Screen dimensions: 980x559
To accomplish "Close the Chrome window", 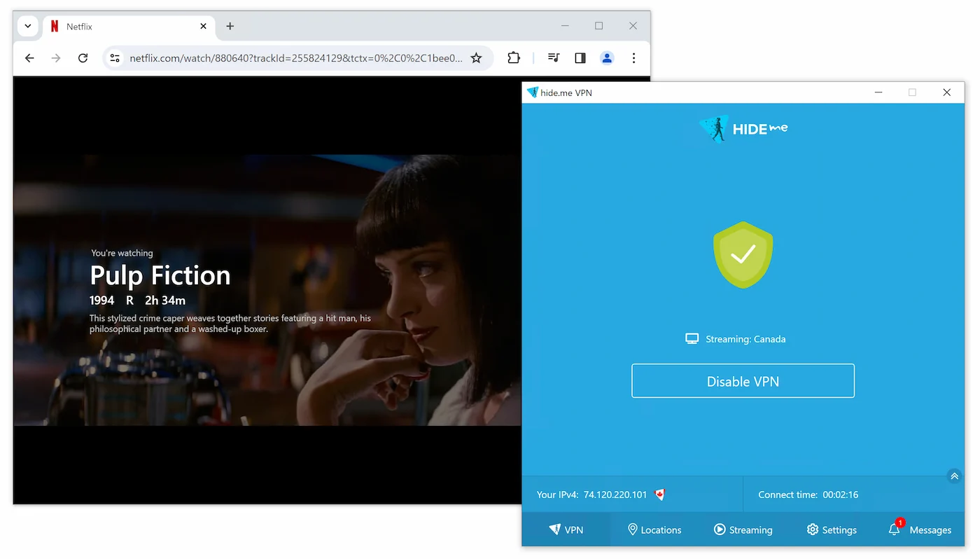I will coord(633,26).
